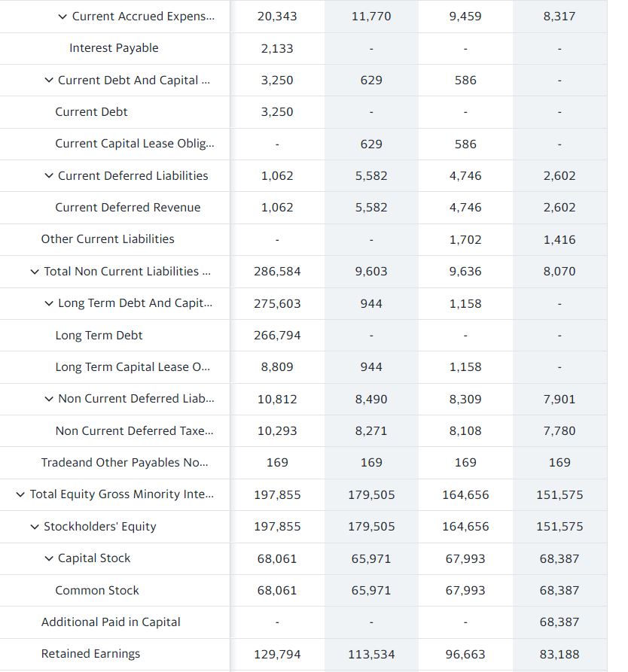Viewport: 628px width, 672px height.
Task: Click the 68,387 Additional Paid in Capital value
Action: 559,622
